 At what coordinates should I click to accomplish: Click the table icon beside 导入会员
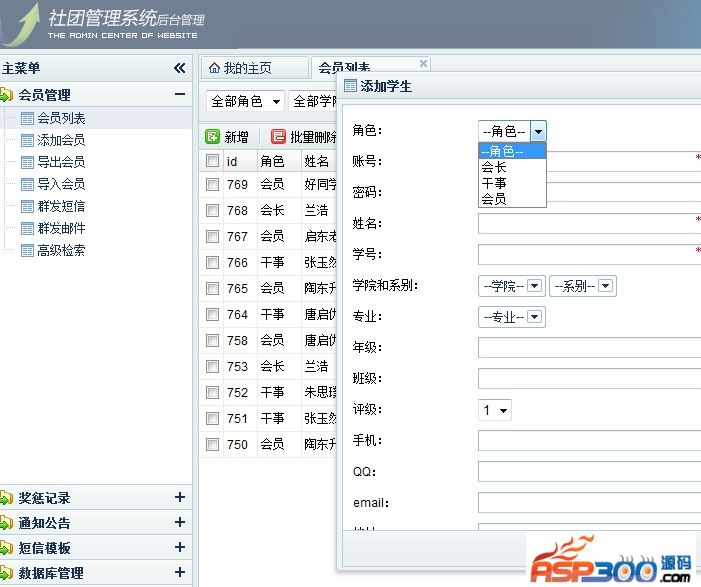27,185
